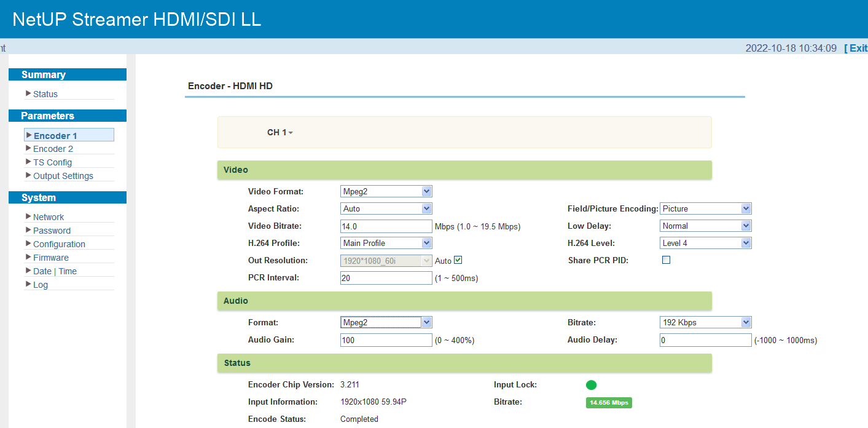Open the audio Format dropdown

386,322
